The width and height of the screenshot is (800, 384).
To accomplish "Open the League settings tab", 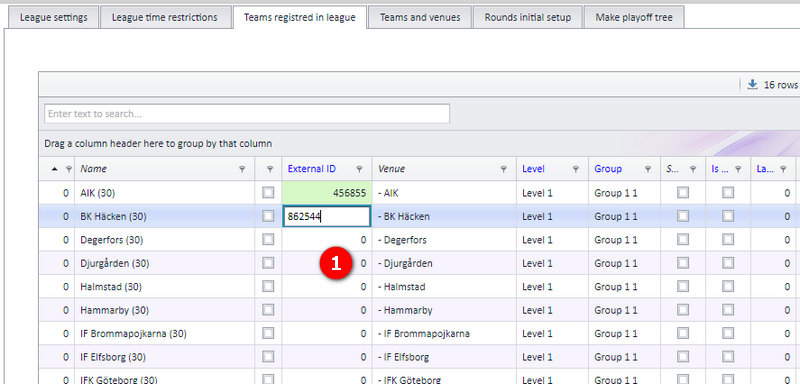I will point(53,17).
